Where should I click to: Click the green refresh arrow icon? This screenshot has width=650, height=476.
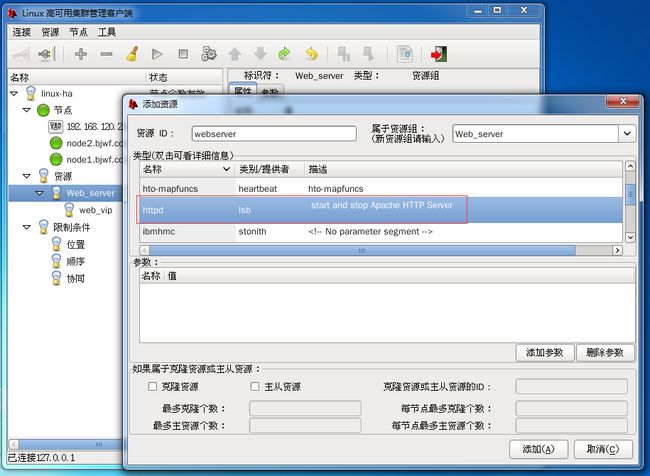click(285, 54)
